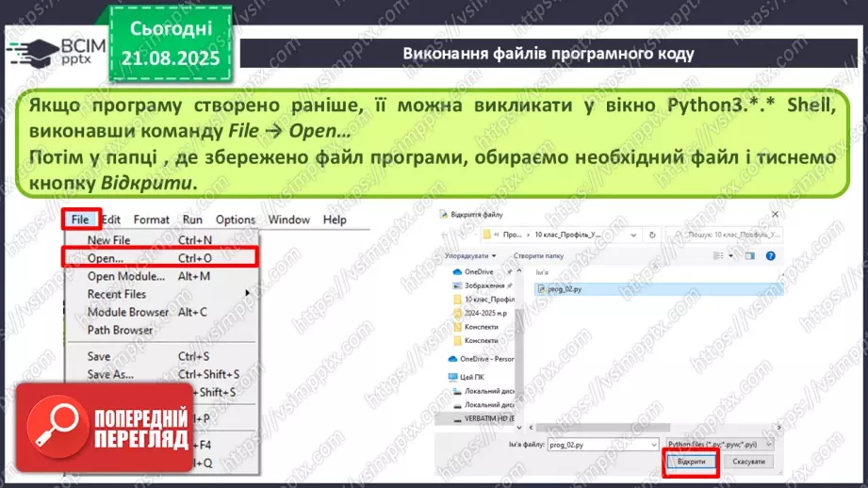The width and height of the screenshot is (868, 488).
Task: Select the prog_02.py file icon in the list
Action: click(540, 289)
